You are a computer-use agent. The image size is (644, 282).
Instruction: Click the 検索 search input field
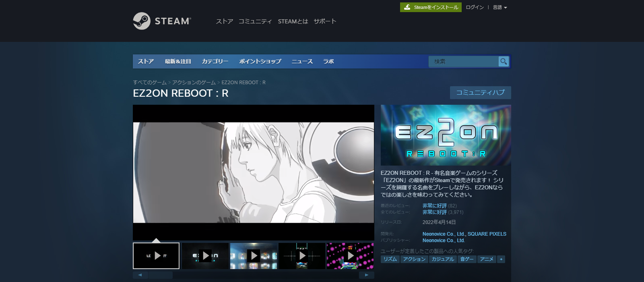click(x=463, y=61)
